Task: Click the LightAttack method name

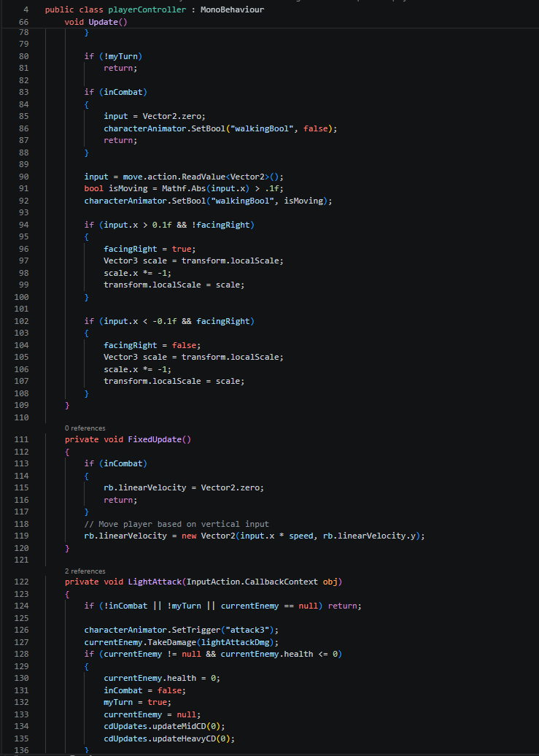Action: coord(155,582)
